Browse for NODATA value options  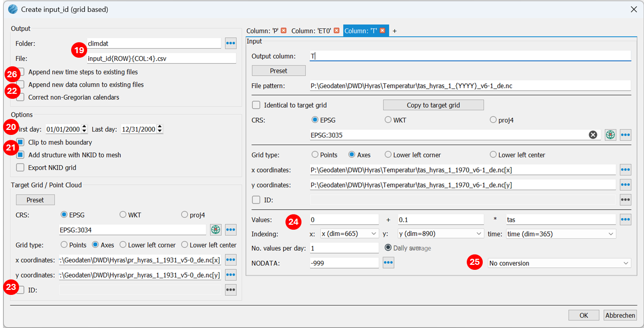[x=388, y=263]
